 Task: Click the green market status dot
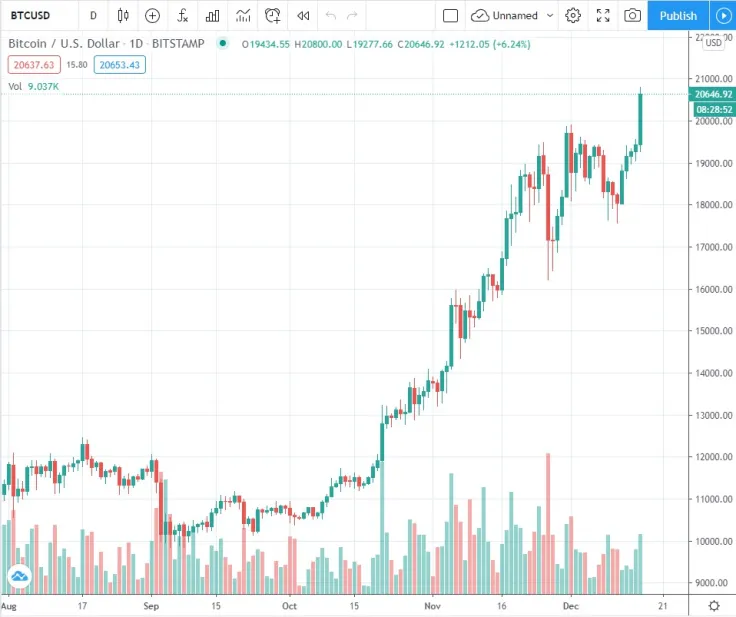223,44
